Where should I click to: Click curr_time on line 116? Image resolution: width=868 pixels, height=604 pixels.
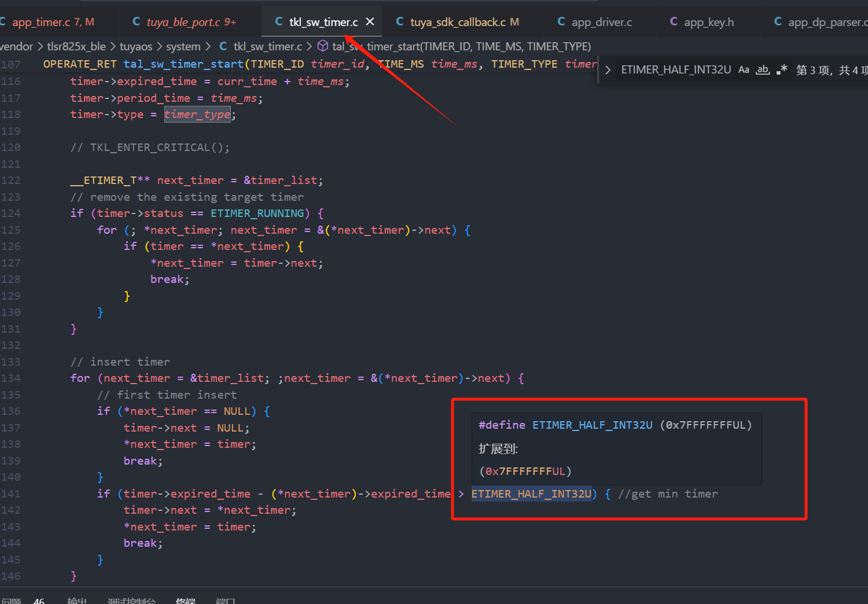tap(247, 82)
